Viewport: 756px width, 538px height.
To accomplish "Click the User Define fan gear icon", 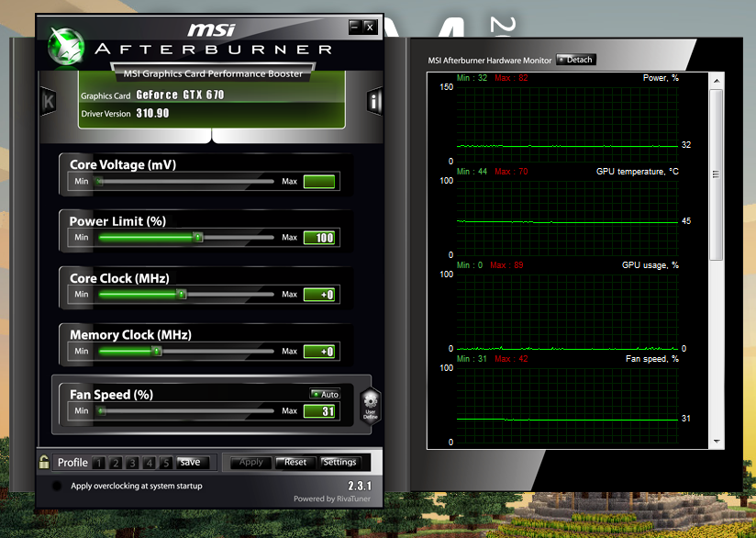I will click(371, 405).
